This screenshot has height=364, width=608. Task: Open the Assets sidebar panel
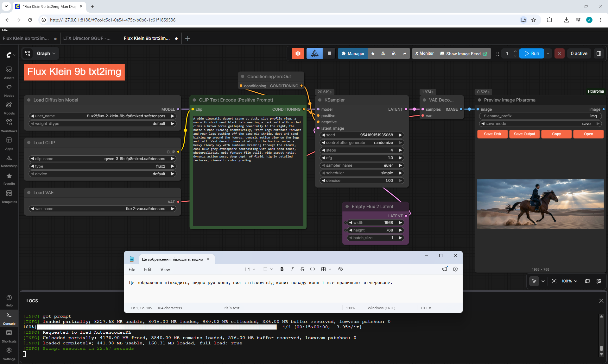(9, 73)
